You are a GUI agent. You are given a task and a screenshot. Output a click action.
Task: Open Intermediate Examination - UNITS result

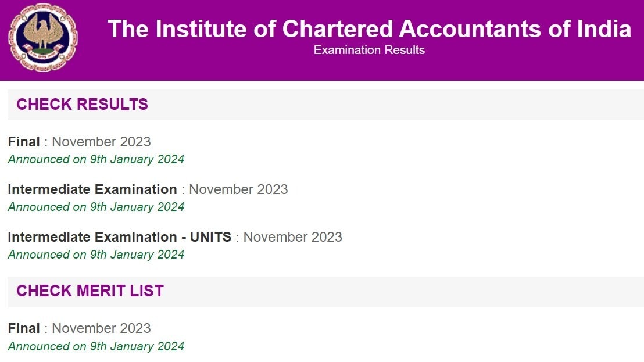point(119,237)
